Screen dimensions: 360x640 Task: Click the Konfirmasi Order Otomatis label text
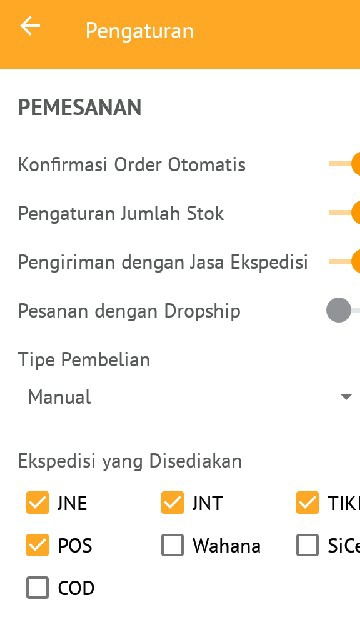[x=132, y=164]
